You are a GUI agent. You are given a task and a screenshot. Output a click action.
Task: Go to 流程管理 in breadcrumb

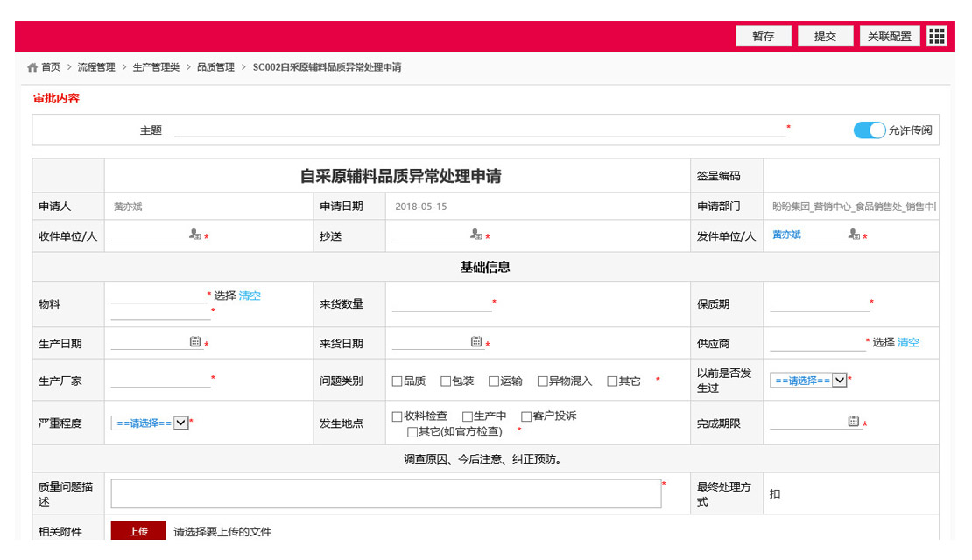coord(96,67)
